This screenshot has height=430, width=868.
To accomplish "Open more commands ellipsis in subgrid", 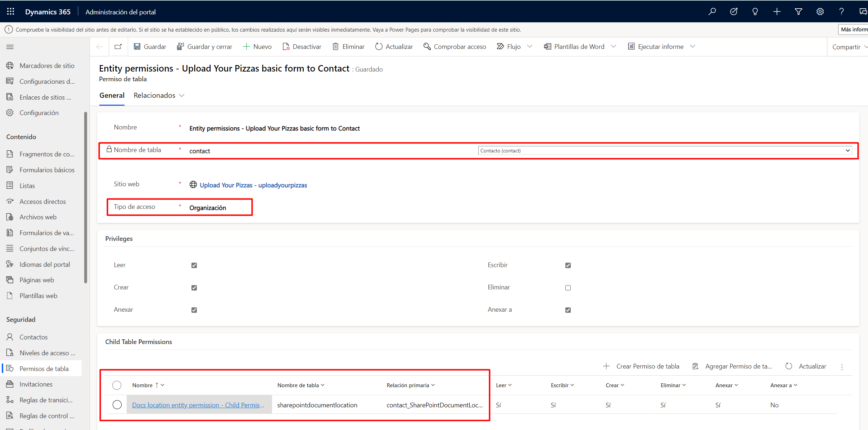I will (842, 367).
